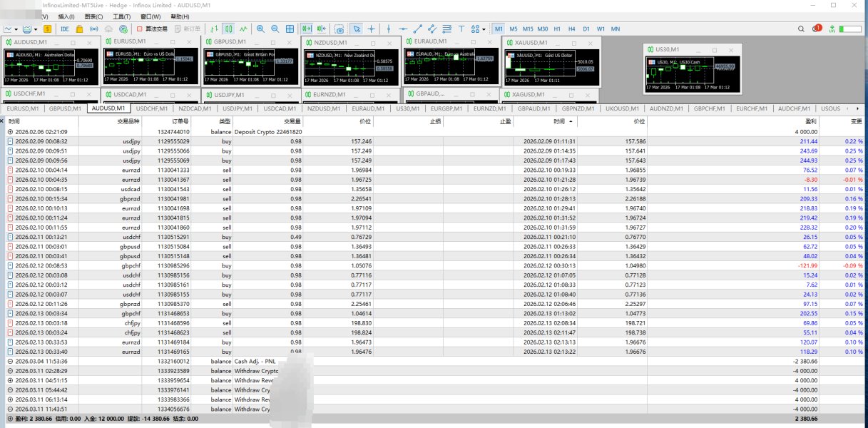Image resolution: width=868 pixels, height=428 pixels.
Task: Switch to the USDCHF,M1 chart tab
Action: click(152, 108)
